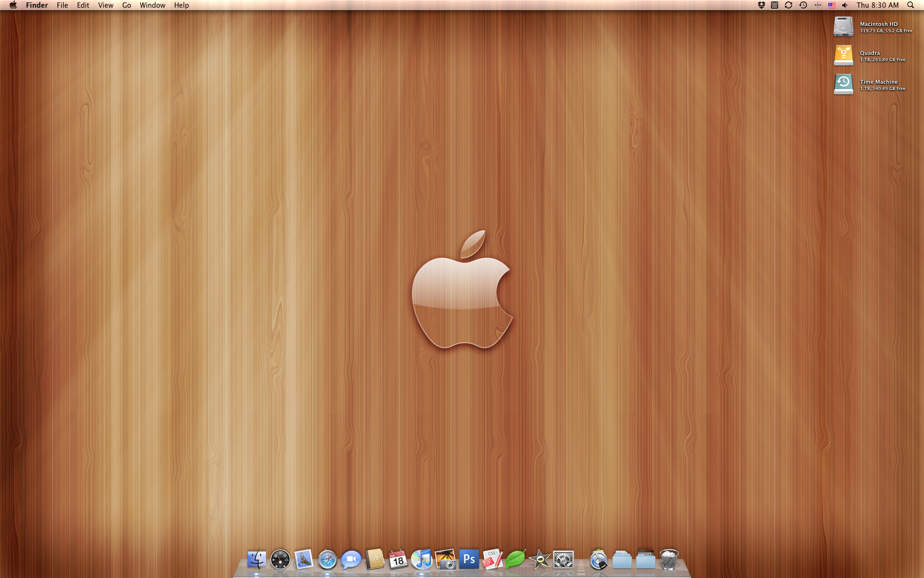
Task: Open the Apple menu
Action: click(13, 5)
